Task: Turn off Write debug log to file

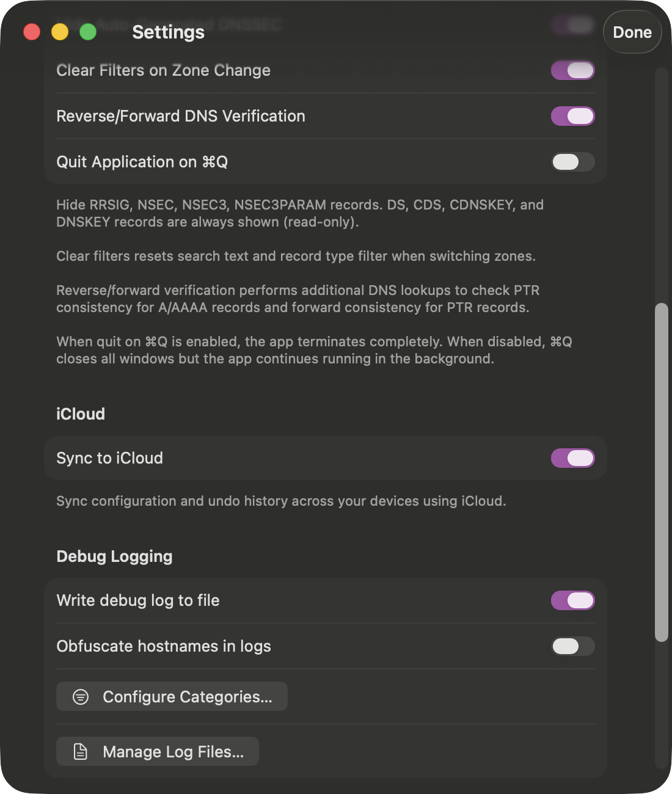Action: (572, 600)
